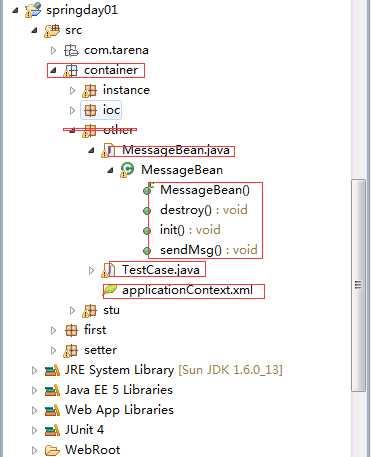Click the JRE System Library icon
The width and height of the screenshot is (371, 457).
52,370
